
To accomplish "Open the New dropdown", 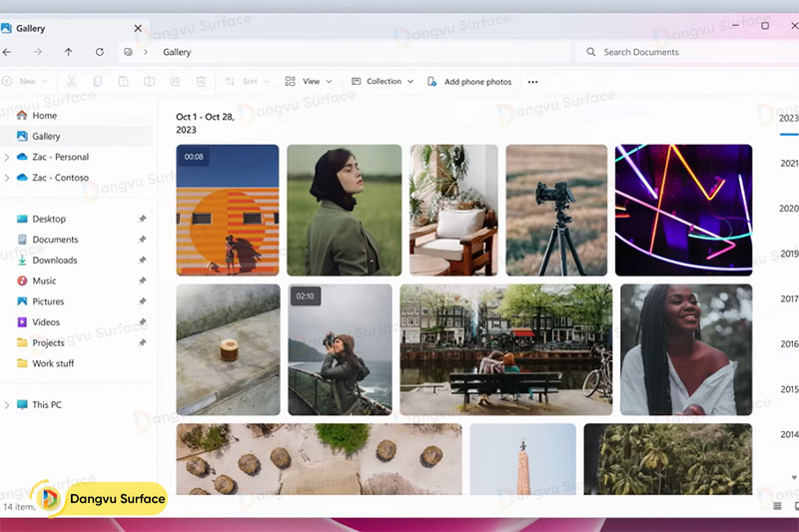I will [x=24, y=82].
